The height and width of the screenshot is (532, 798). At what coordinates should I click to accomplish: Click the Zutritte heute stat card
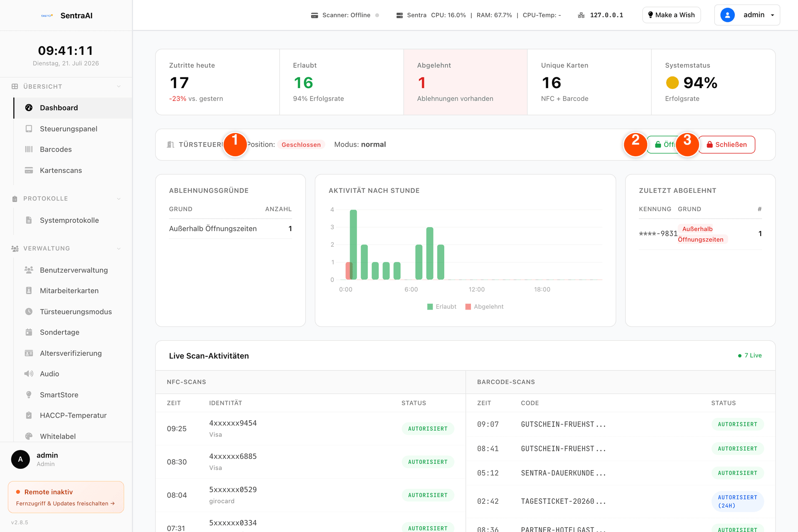pos(217,82)
